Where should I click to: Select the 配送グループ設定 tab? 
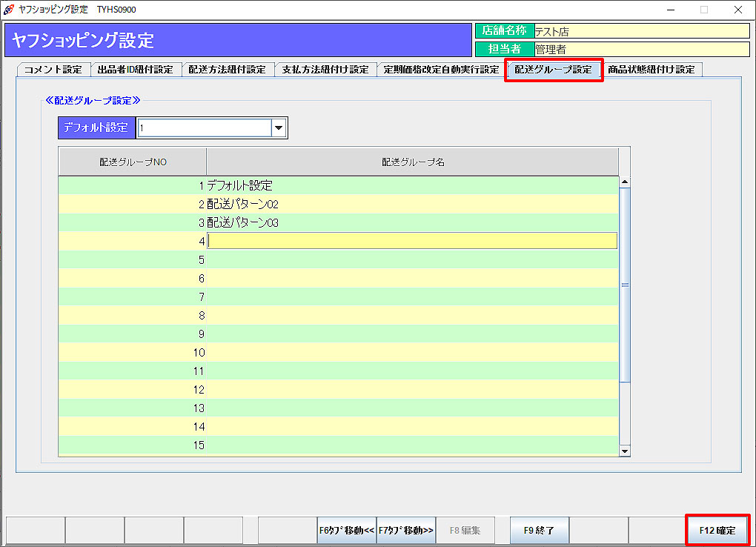point(553,70)
